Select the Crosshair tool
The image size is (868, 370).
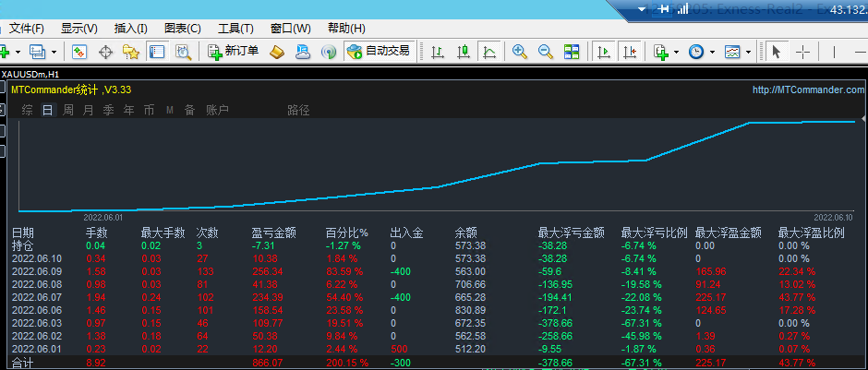click(x=802, y=52)
